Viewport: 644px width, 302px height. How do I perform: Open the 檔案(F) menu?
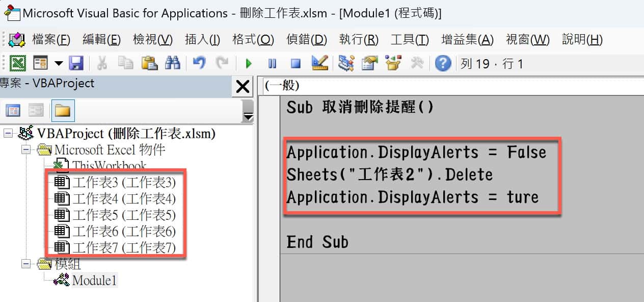coord(51,39)
